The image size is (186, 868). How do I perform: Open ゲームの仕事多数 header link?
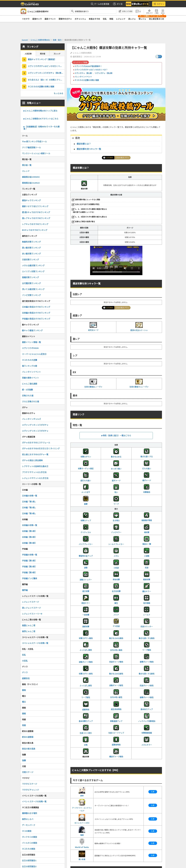100,4
